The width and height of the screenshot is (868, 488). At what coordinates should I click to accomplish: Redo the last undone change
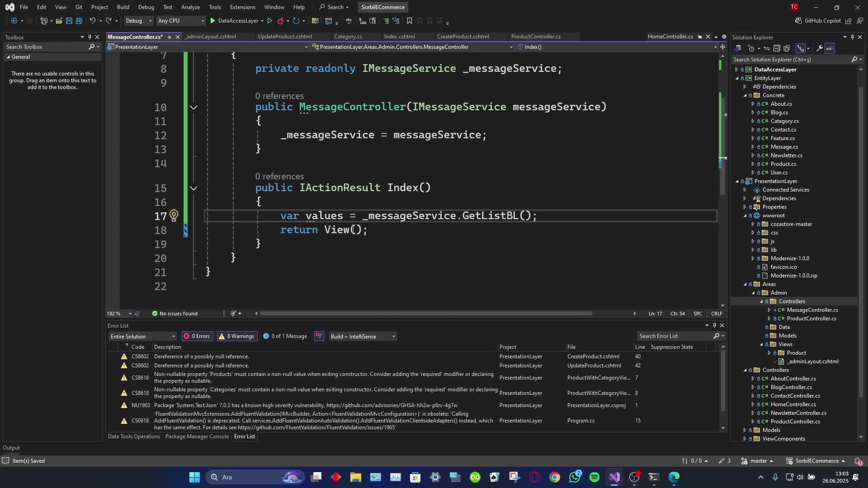point(108,21)
